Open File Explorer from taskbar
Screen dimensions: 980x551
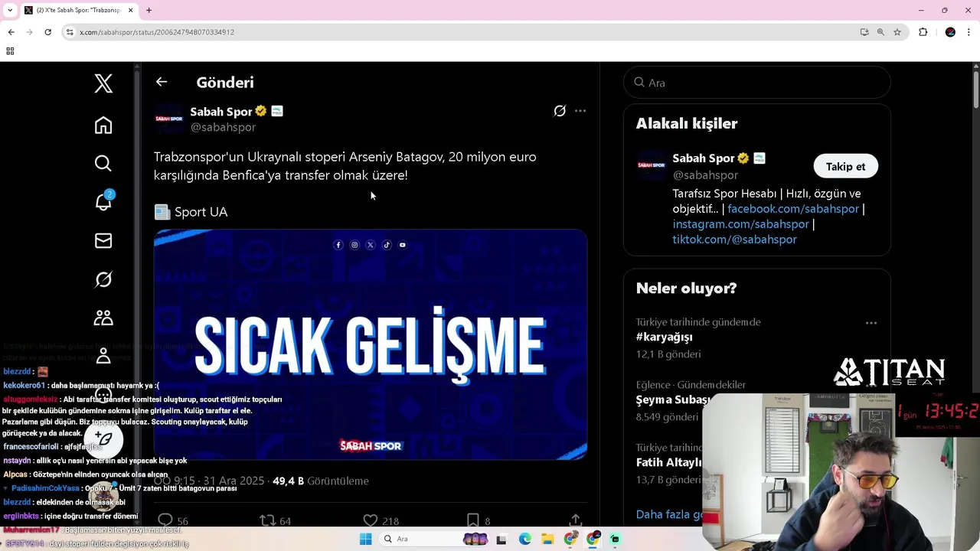[547, 539]
